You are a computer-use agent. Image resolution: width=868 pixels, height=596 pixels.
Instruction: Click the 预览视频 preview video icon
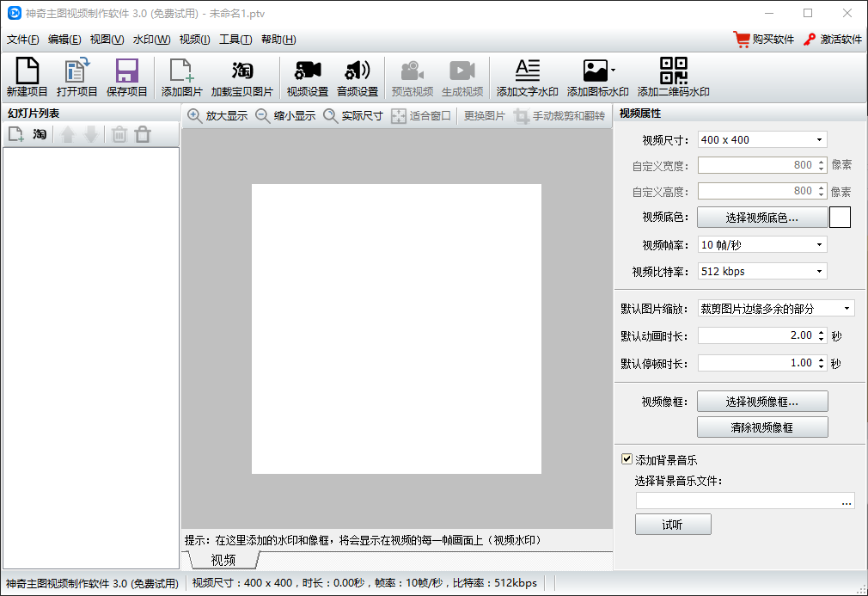pyautogui.click(x=413, y=77)
